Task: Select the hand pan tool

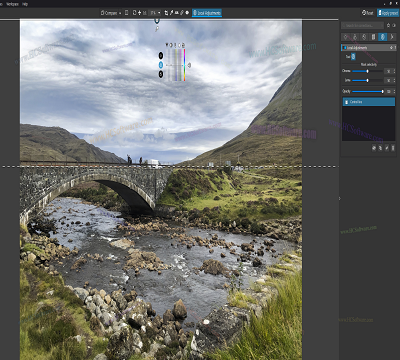Action: point(139,13)
